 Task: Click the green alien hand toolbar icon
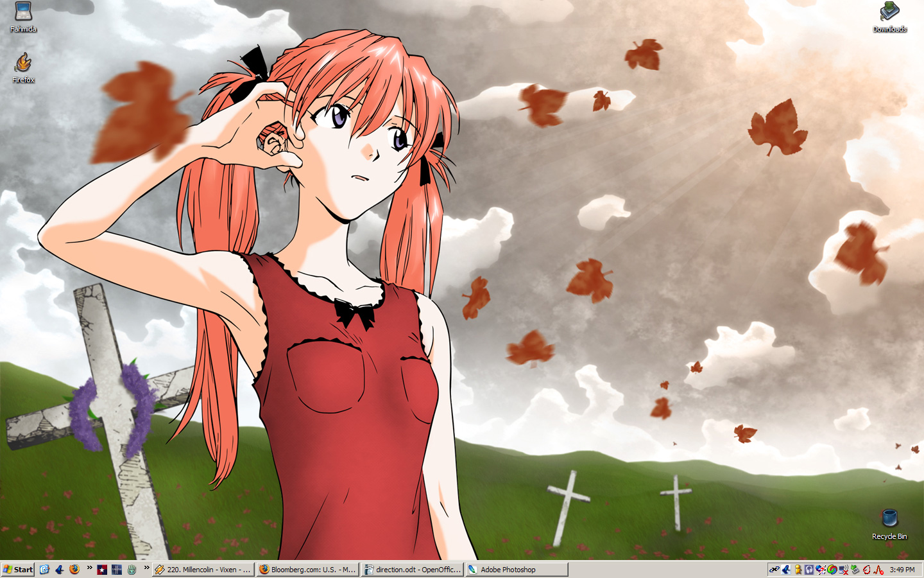(x=132, y=569)
